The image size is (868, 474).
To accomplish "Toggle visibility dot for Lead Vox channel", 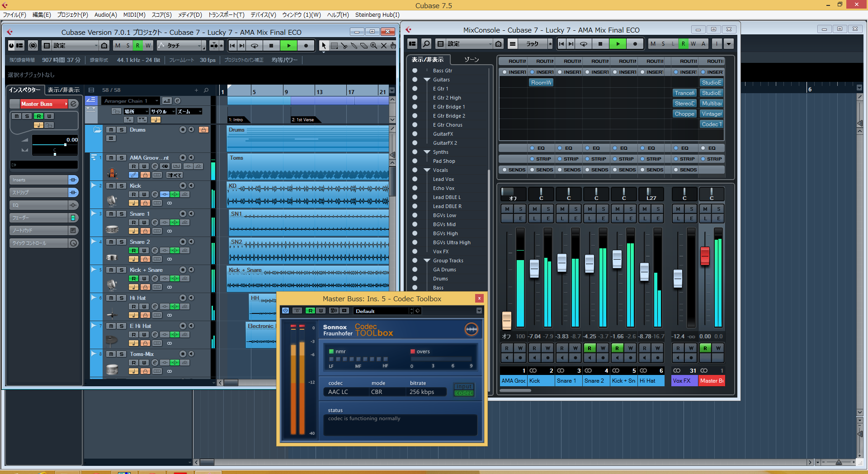I will pos(415,179).
